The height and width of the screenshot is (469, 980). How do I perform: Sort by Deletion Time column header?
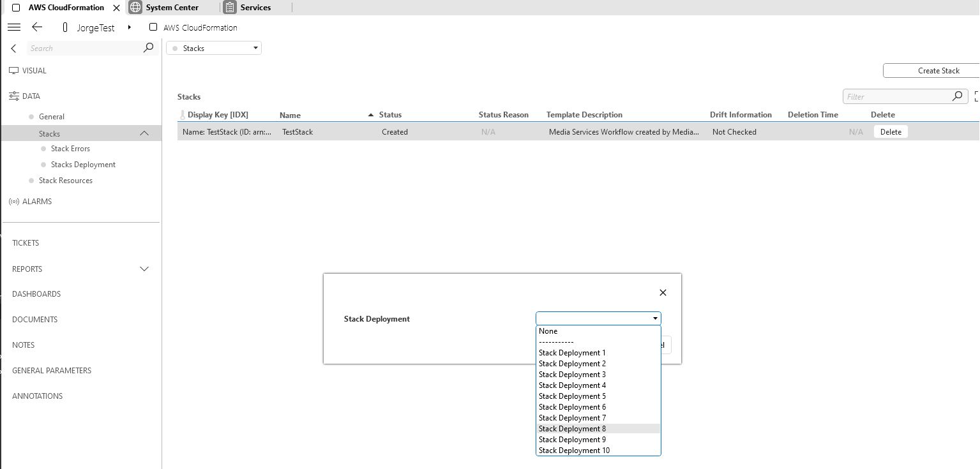tap(813, 115)
